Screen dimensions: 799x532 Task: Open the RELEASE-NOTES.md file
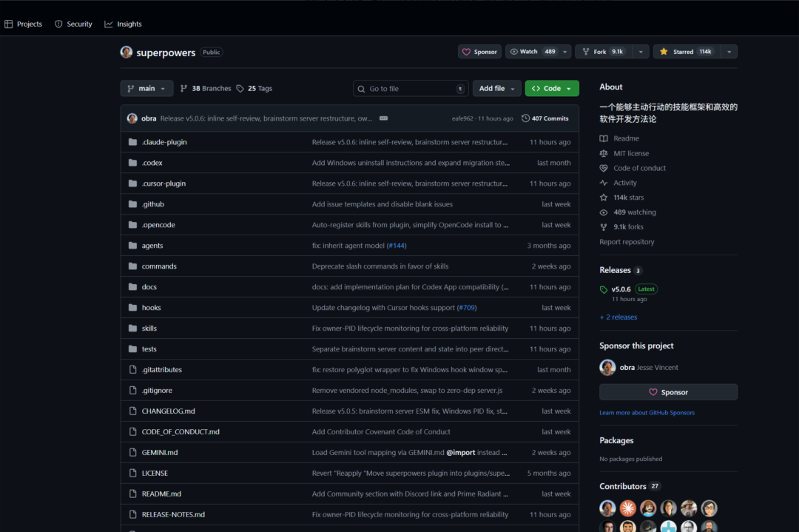[173, 515]
